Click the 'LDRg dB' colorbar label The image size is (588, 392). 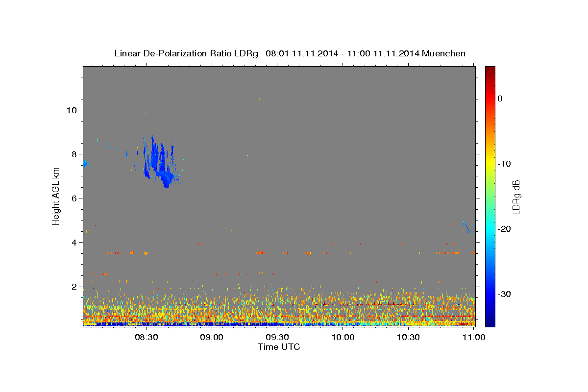click(x=515, y=197)
